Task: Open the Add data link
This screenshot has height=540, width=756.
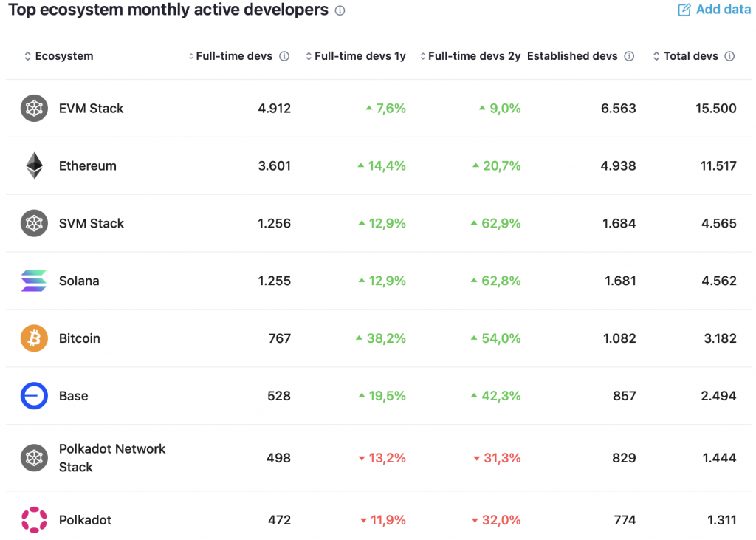Action: (x=723, y=10)
